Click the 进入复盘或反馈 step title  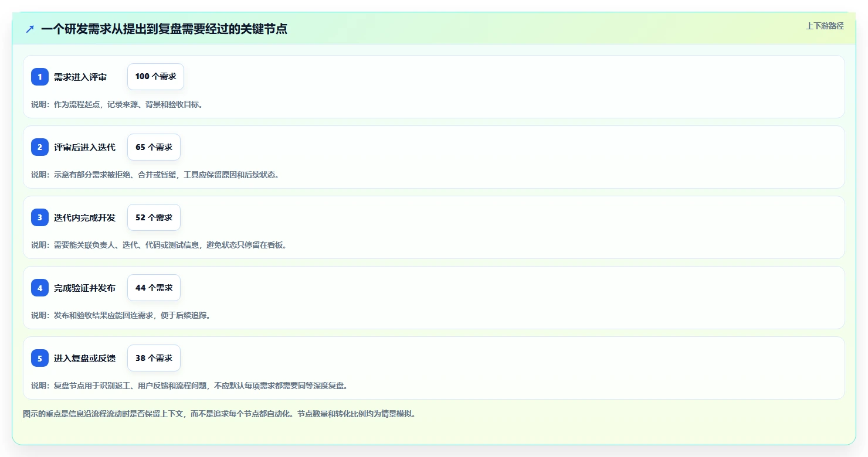click(84, 358)
